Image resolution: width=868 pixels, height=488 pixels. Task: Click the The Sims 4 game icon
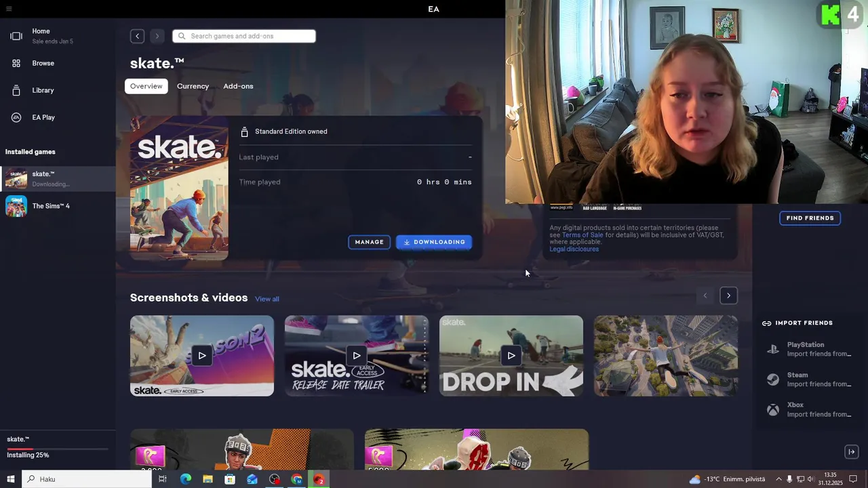(x=16, y=206)
